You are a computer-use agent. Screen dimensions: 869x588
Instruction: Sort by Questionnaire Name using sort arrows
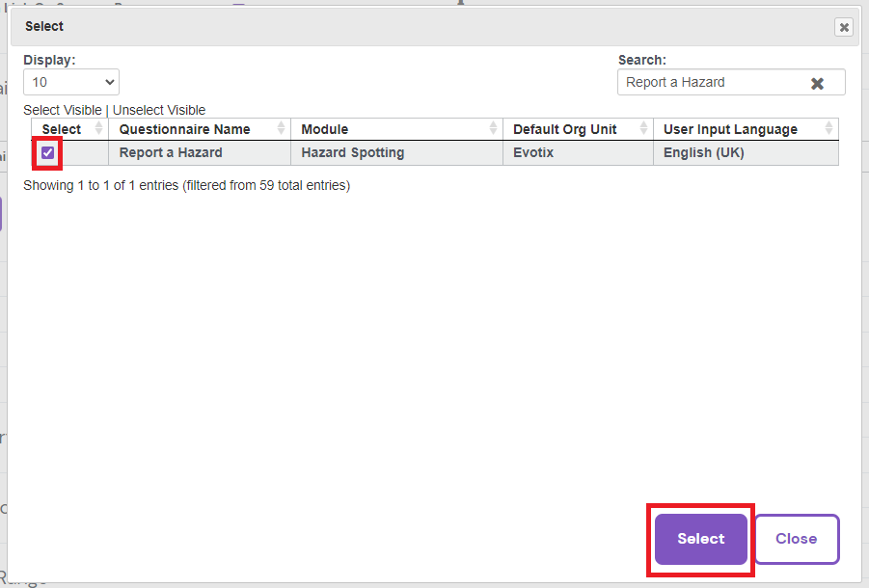click(282, 129)
